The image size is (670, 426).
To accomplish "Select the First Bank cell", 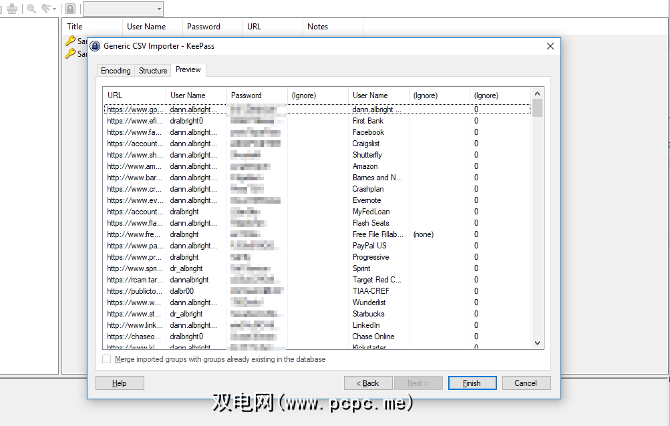I will (367, 121).
